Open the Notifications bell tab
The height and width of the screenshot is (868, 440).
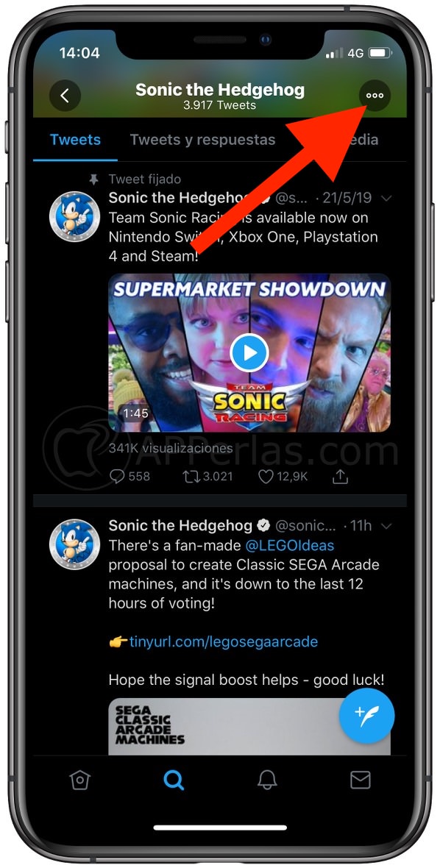coord(267,780)
